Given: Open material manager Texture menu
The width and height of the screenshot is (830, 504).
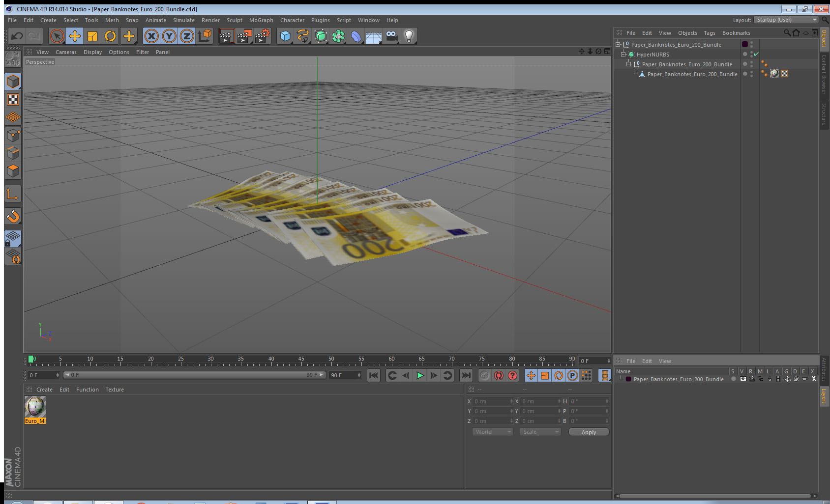Looking at the screenshot, I should point(115,390).
